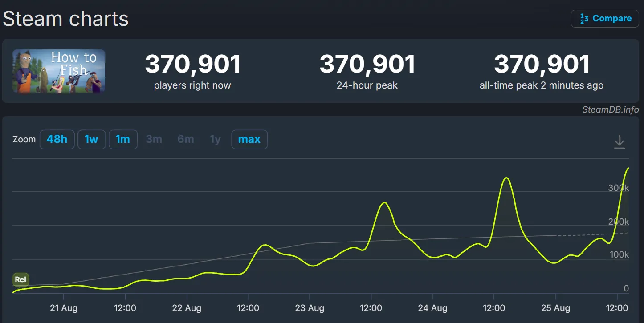The width and height of the screenshot is (644, 323).
Task: Click the 22 Aug x-axis label
Action: click(187, 308)
